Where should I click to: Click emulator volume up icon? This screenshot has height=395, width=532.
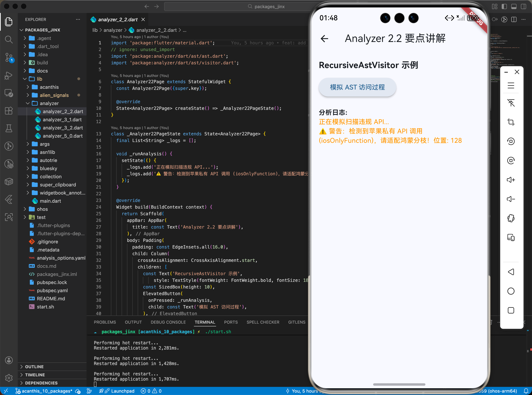[x=511, y=180]
